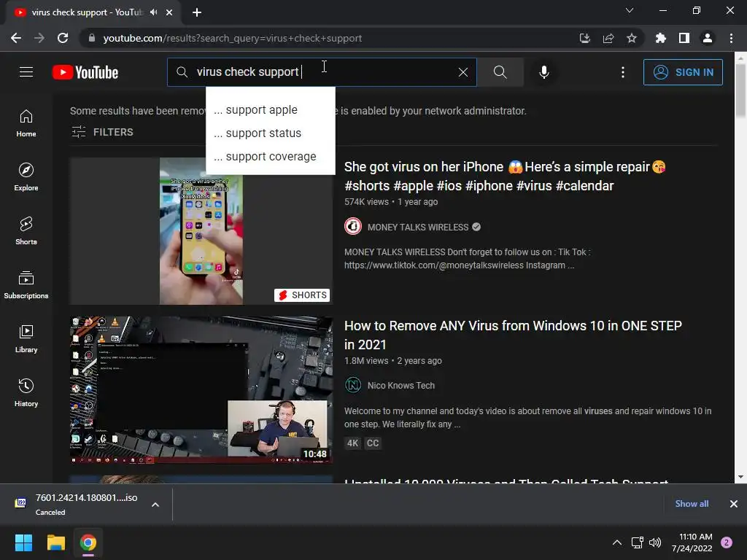Click the address bar URL
747x560 pixels.
click(233, 38)
